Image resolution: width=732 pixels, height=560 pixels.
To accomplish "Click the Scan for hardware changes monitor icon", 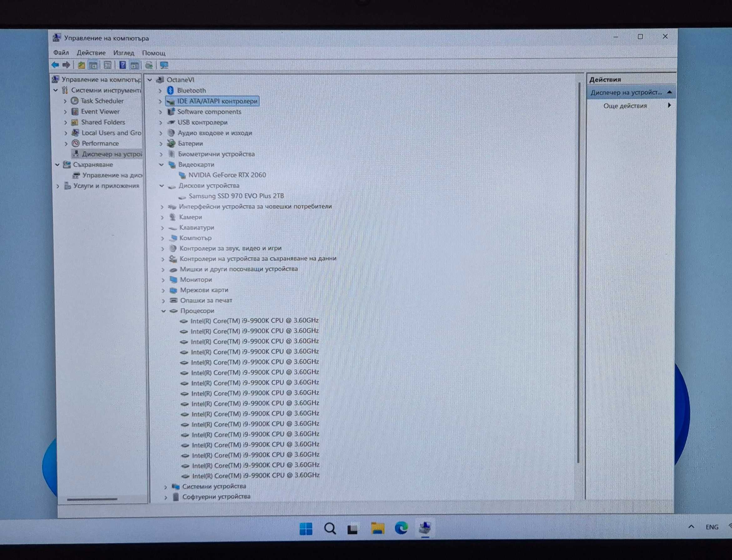I will [164, 65].
